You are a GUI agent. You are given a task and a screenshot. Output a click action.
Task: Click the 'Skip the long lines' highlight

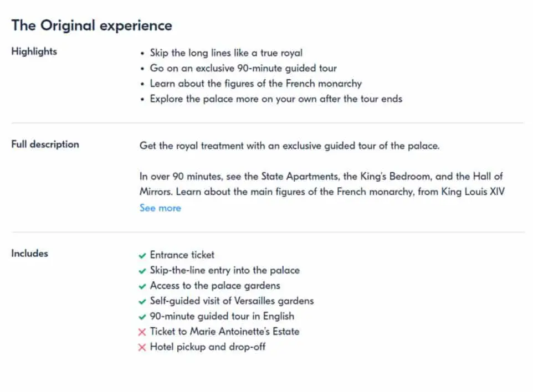[x=226, y=53]
